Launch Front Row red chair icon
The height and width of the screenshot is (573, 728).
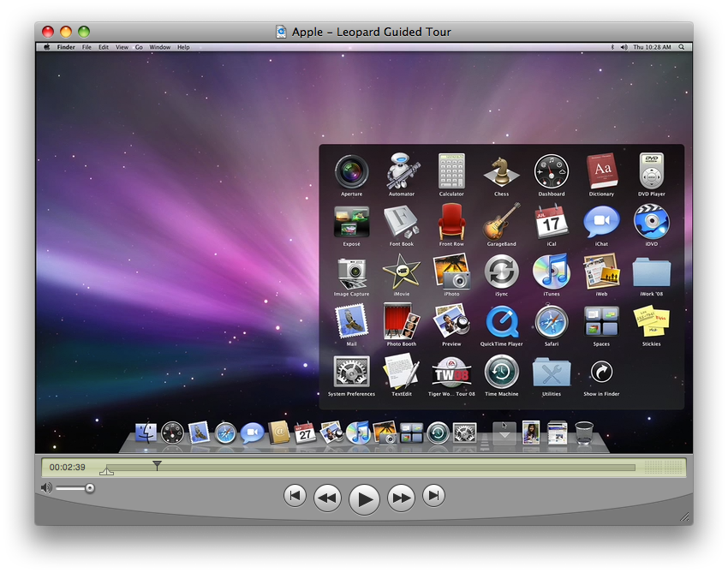pos(451,222)
